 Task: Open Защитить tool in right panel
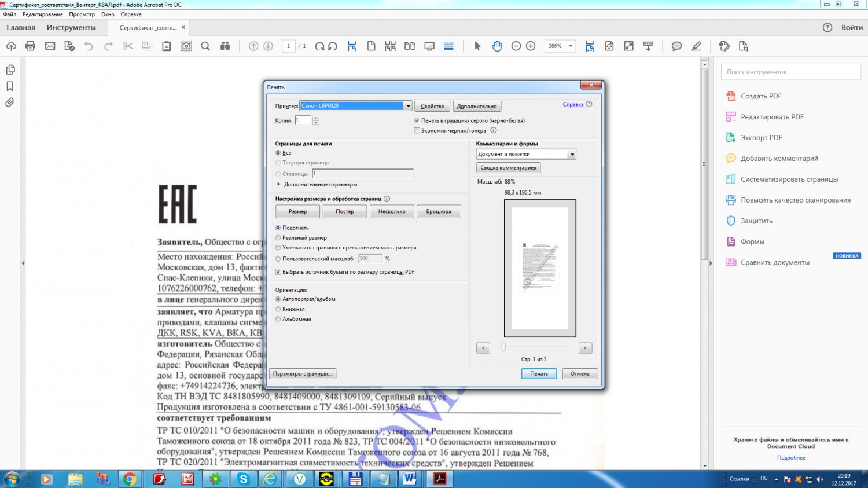(756, 221)
